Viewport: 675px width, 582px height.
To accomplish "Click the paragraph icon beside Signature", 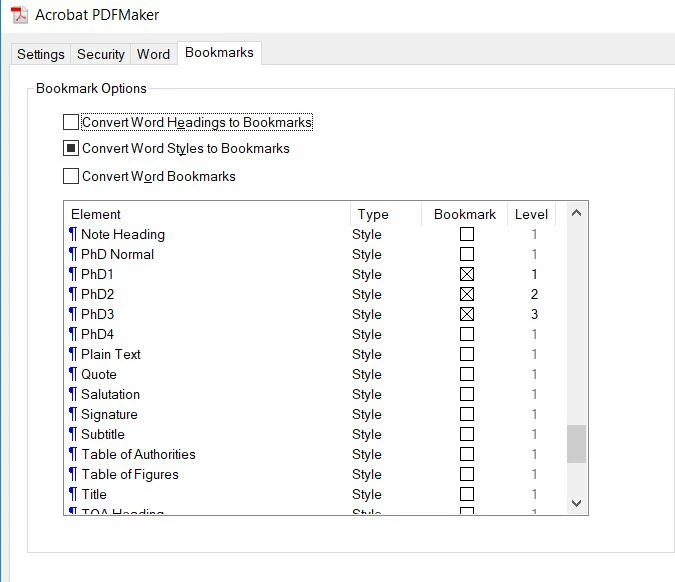I will [x=73, y=414].
